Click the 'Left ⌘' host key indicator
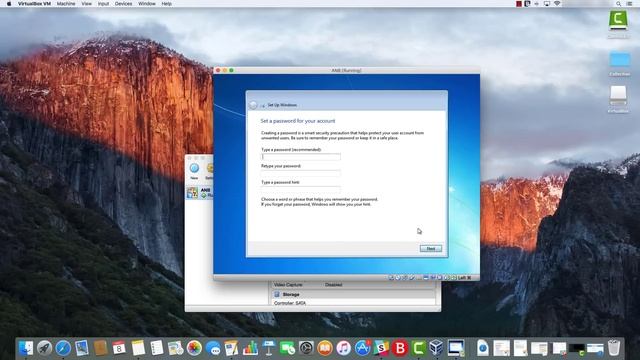The height and width of the screenshot is (360, 640). click(x=464, y=278)
